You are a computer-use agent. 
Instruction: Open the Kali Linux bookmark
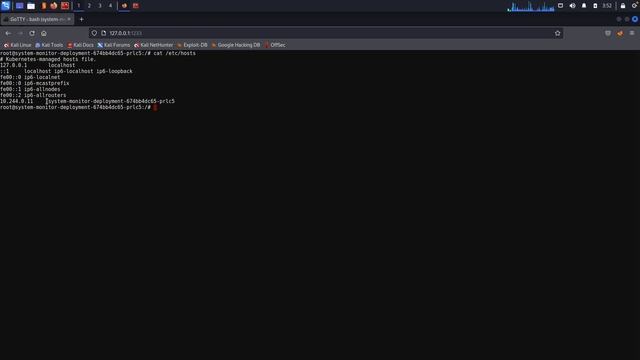pyautogui.click(x=18, y=45)
